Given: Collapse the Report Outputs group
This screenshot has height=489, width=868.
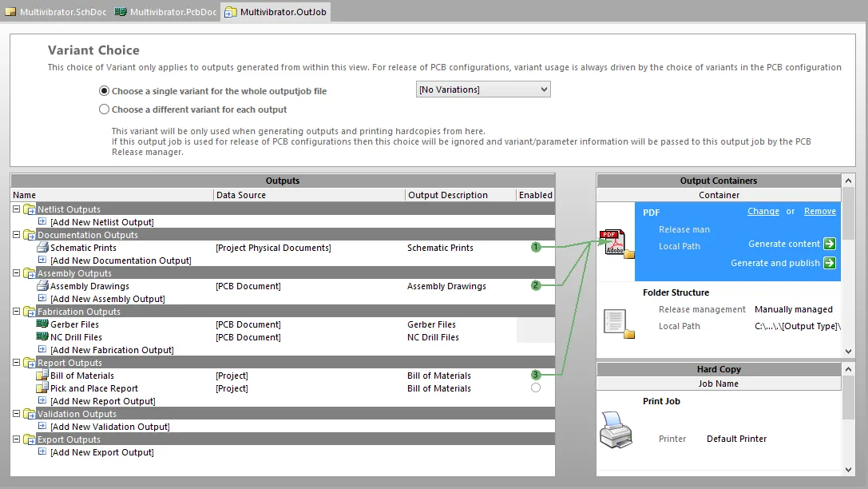Looking at the screenshot, I should coord(17,362).
